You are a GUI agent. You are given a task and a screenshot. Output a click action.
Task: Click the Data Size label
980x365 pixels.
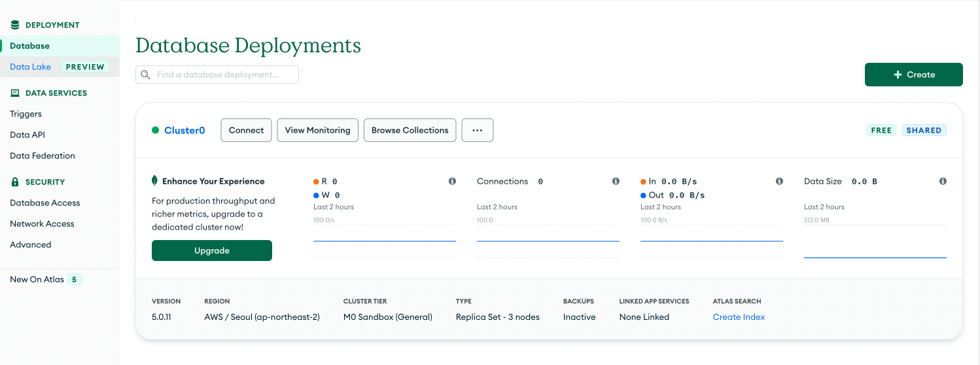tap(823, 181)
